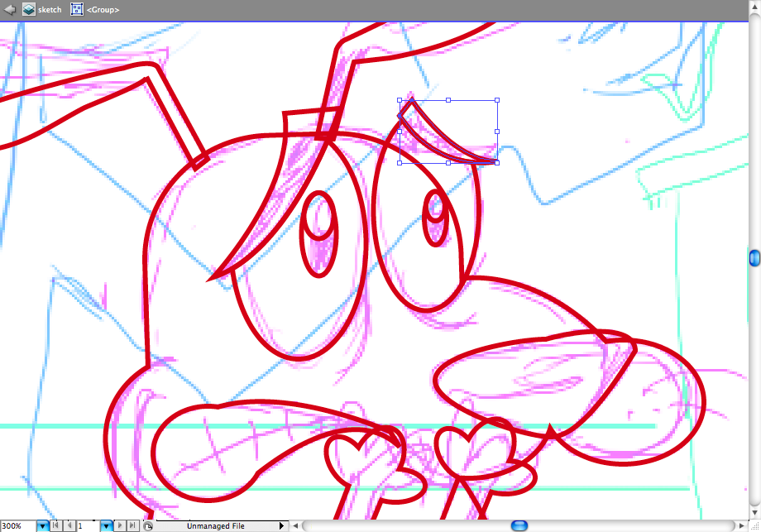This screenshot has width=761, height=532.
Task: Click the top-middle handle of the selection box
Action: point(448,100)
